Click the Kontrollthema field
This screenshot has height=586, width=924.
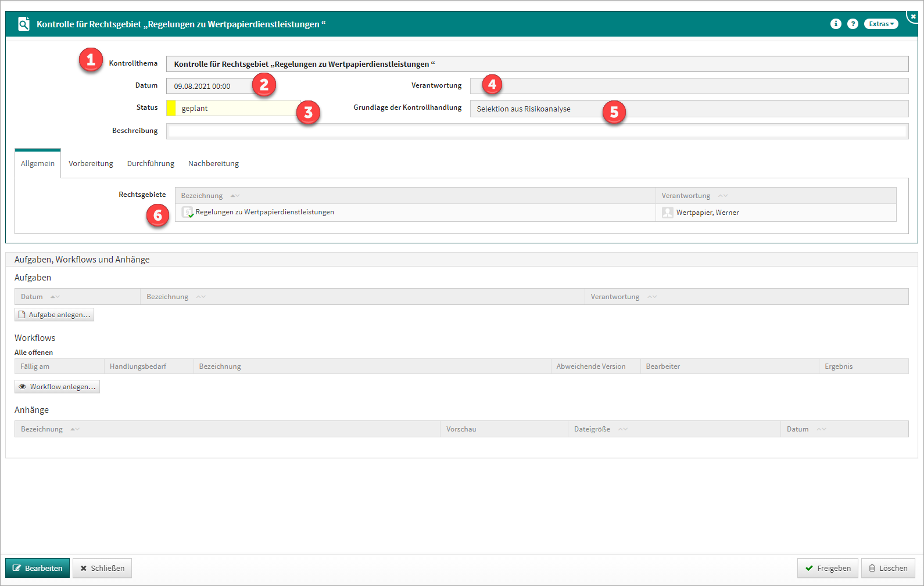pyautogui.click(x=537, y=64)
